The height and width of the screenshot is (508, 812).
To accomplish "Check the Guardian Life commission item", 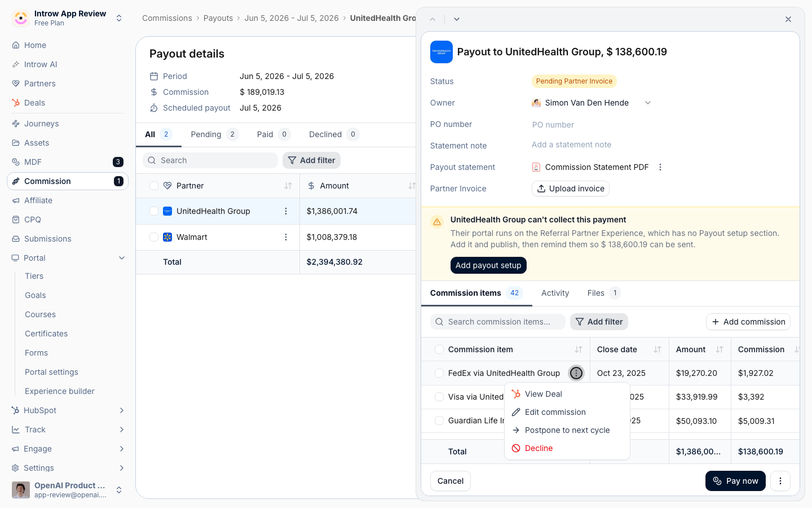I will click(439, 421).
